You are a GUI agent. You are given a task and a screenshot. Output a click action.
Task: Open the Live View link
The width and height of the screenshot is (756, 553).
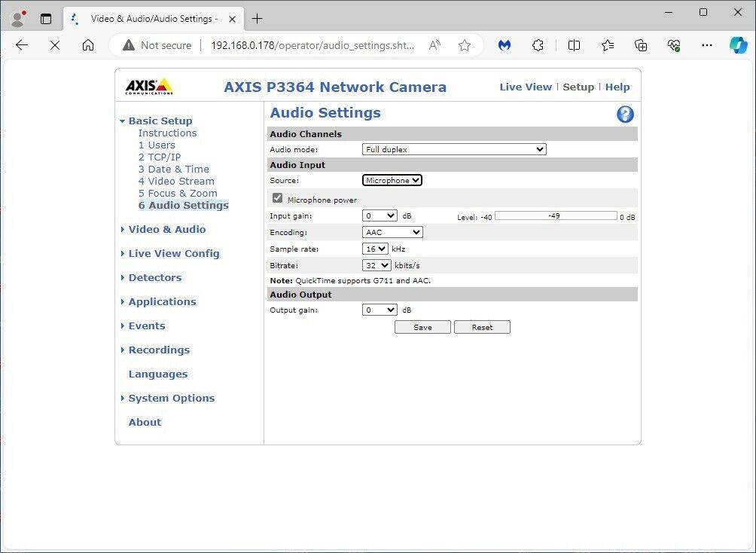tap(526, 87)
